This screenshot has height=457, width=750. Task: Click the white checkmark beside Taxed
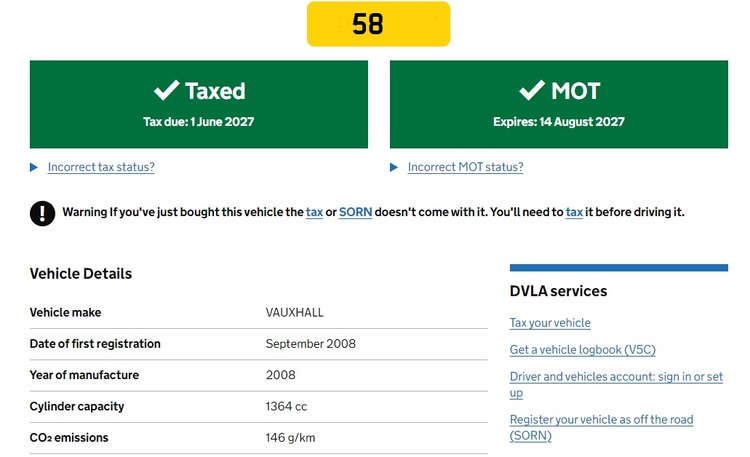click(166, 90)
